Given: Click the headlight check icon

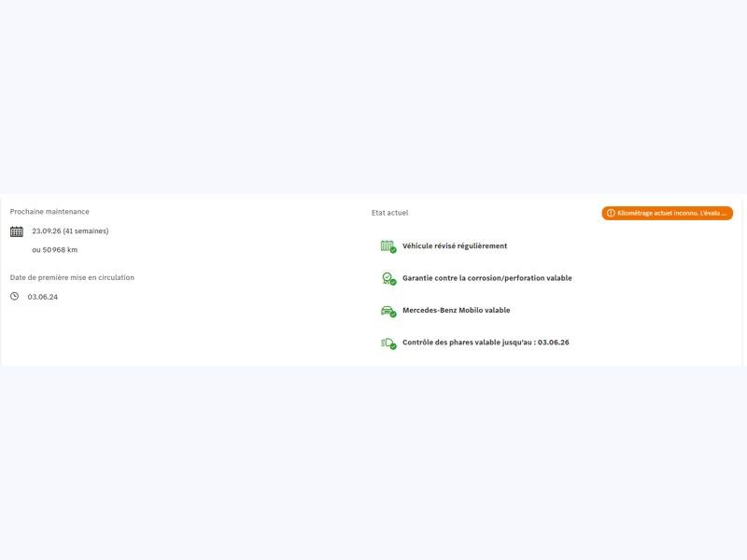Looking at the screenshot, I should coord(388,343).
